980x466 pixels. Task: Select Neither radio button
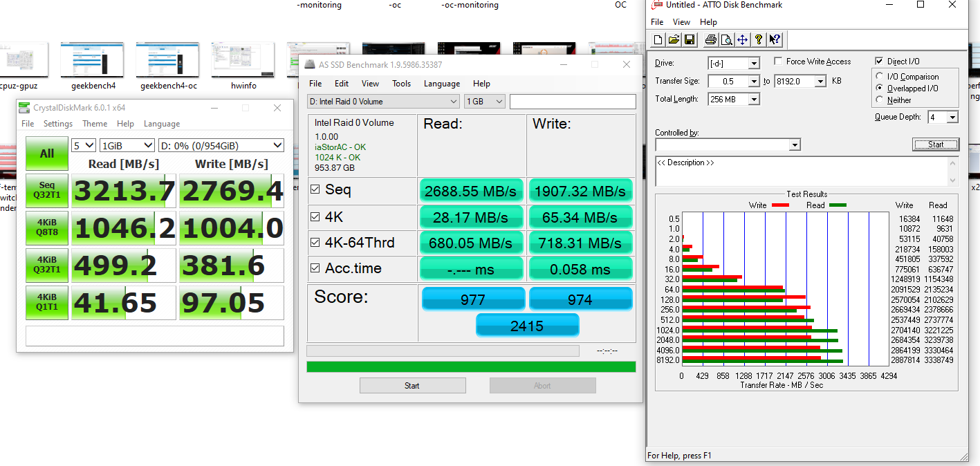coord(880,100)
